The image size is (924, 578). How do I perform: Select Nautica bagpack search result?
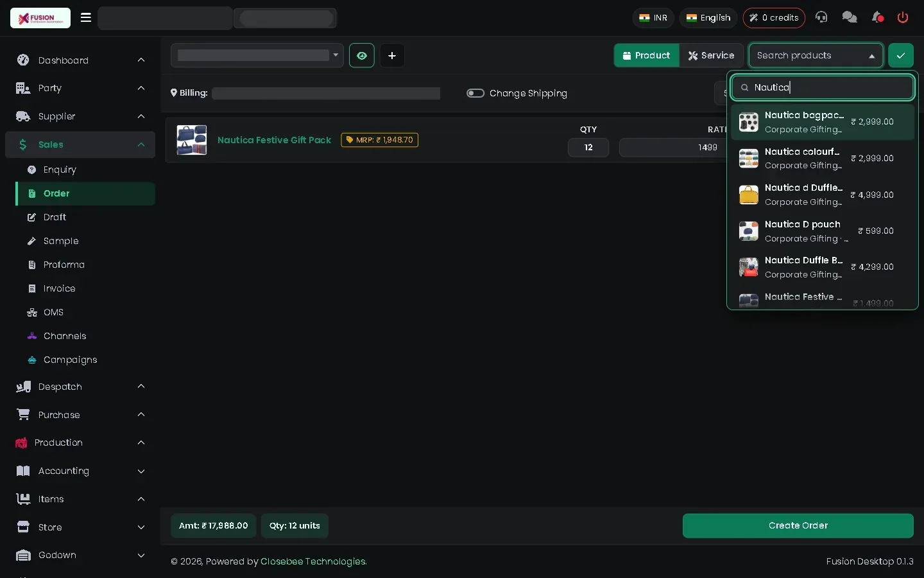[x=823, y=122]
